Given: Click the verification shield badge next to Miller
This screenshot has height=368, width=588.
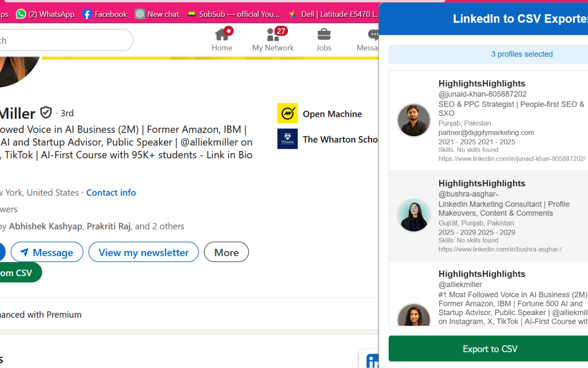Looking at the screenshot, I should coord(46,113).
